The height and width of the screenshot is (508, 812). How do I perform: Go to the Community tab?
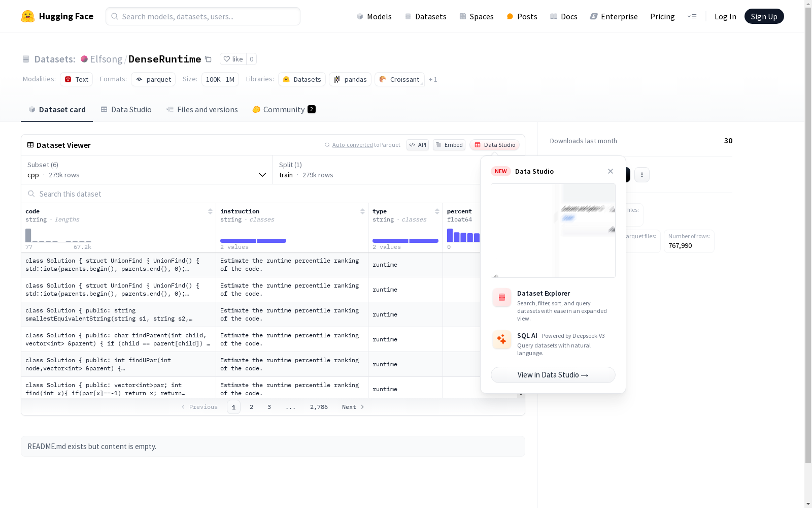coord(284,110)
